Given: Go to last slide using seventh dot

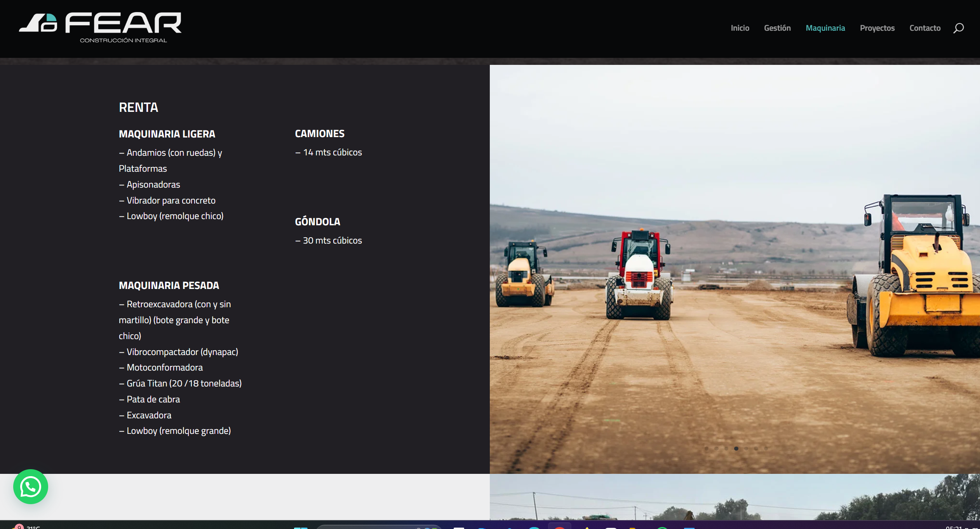Looking at the screenshot, I should (x=766, y=448).
